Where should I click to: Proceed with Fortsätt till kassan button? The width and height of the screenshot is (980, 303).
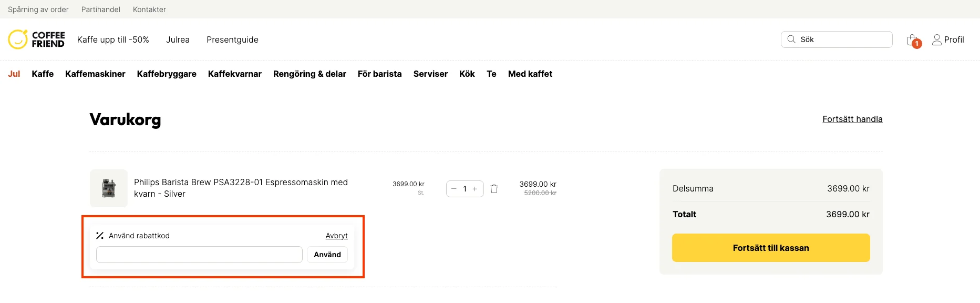click(x=770, y=248)
